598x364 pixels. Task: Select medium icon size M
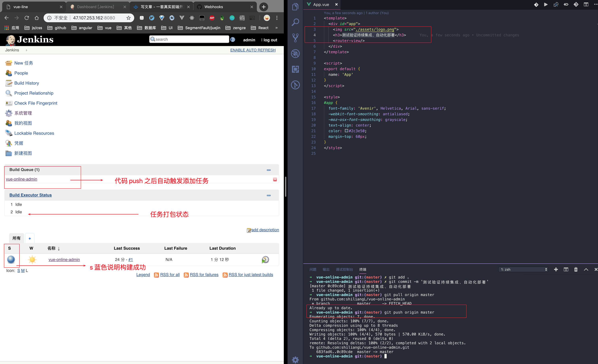click(23, 271)
